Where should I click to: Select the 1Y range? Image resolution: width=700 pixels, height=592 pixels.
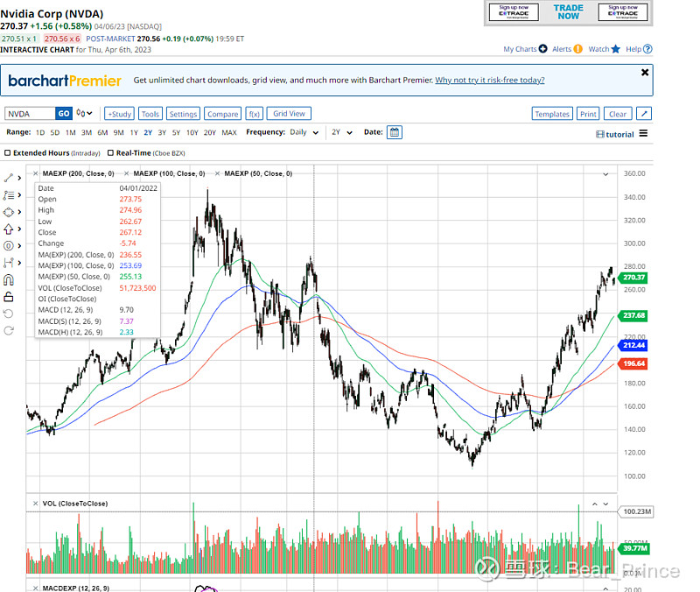[x=134, y=133]
